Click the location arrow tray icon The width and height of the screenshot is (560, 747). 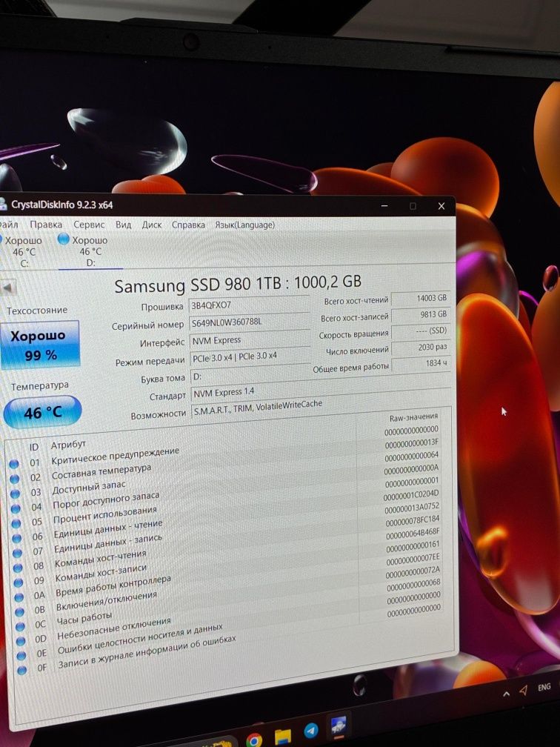pos(523,690)
